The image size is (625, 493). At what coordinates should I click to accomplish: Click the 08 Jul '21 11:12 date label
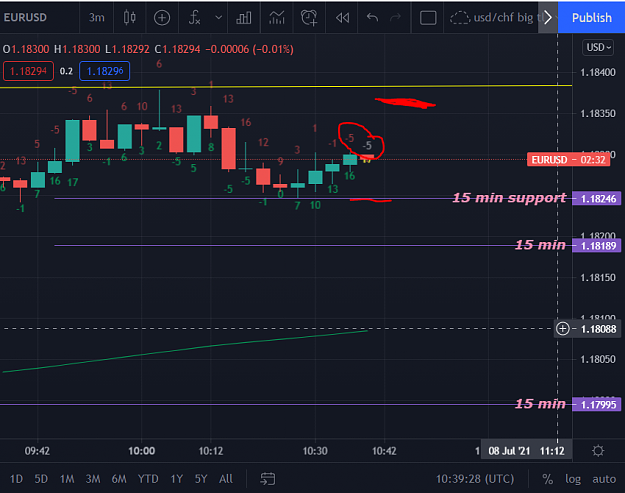point(526,451)
